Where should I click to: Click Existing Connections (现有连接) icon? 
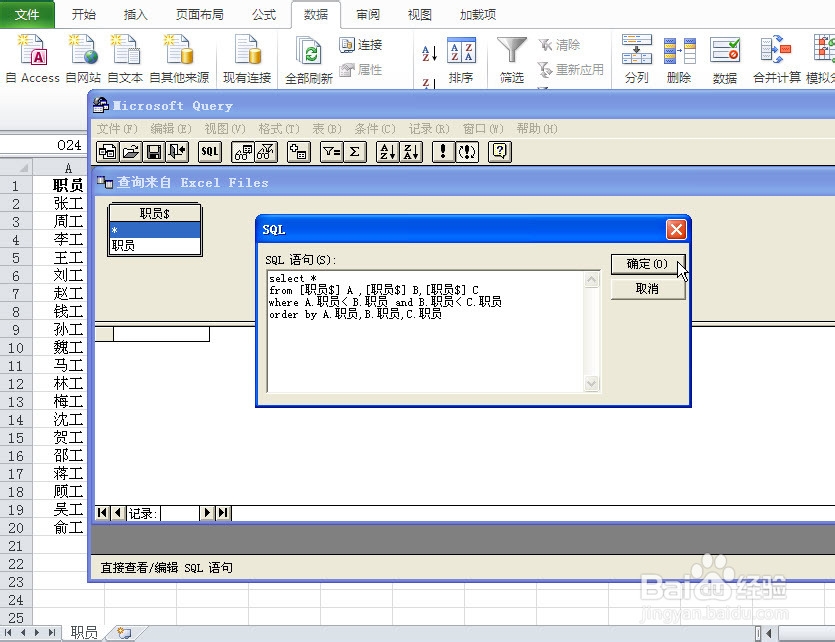point(247,58)
